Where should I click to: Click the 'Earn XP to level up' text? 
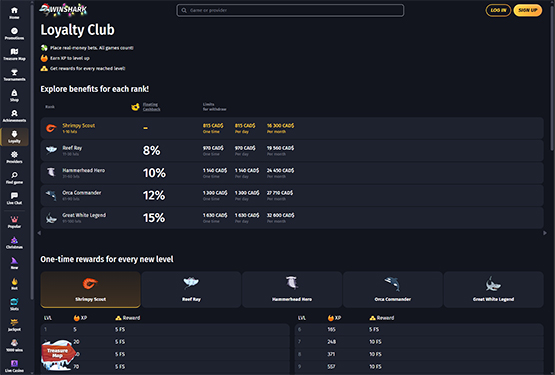pos(70,58)
